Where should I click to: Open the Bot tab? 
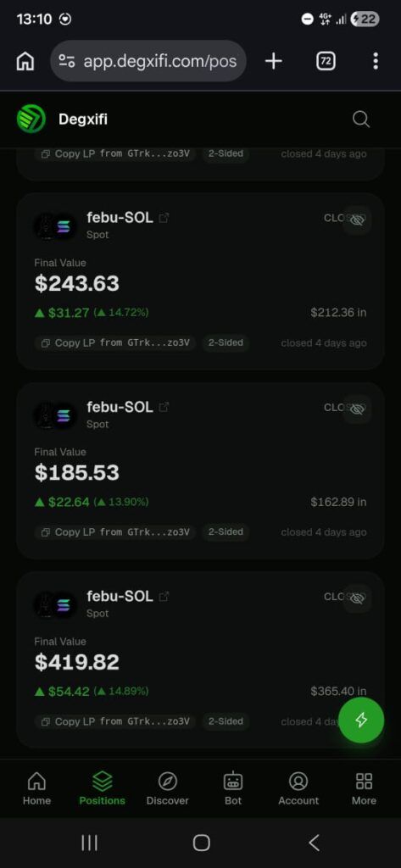232,788
